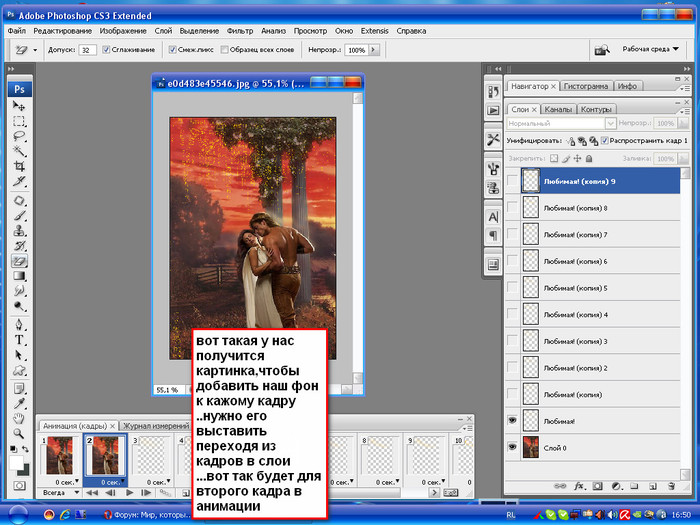Select the Pen tool
700x525 pixels.
(19, 325)
